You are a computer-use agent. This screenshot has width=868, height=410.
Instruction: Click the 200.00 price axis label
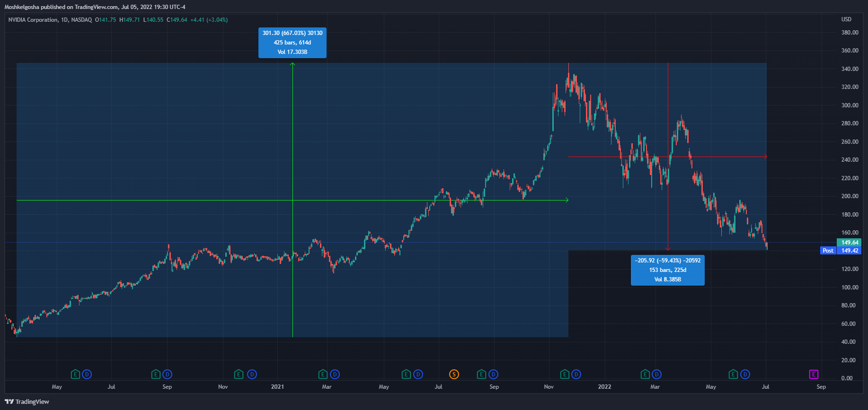coord(850,196)
